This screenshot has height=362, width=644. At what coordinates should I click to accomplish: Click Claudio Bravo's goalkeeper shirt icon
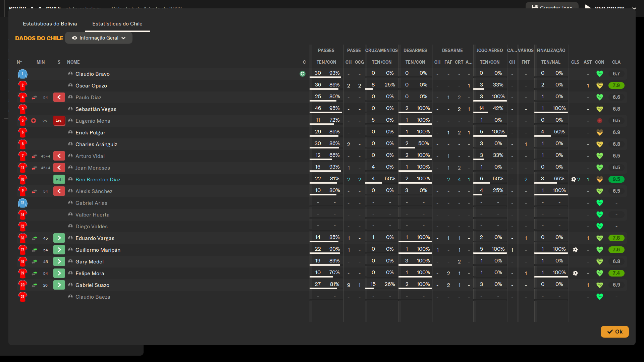click(x=22, y=74)
